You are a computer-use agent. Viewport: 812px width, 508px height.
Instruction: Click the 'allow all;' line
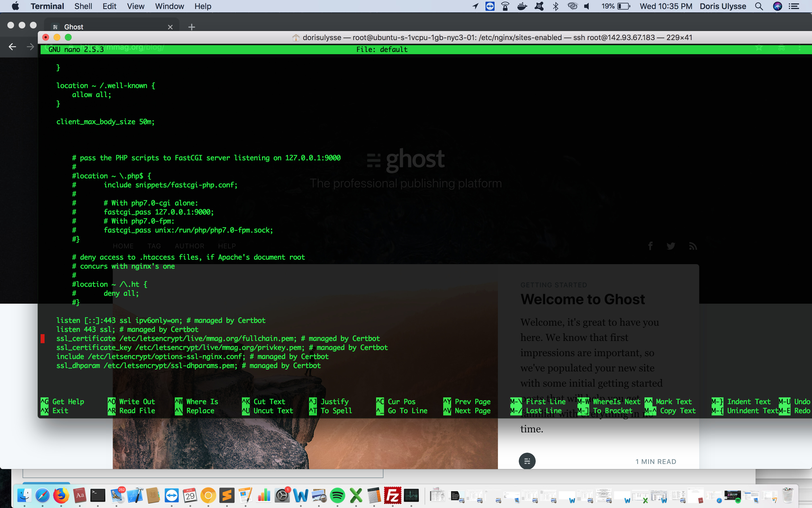click(91, 95)
